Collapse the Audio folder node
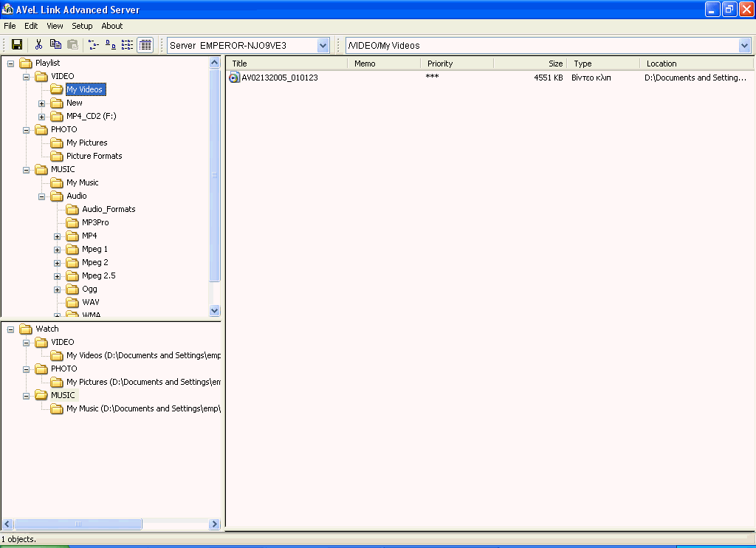 coord(41,196)
